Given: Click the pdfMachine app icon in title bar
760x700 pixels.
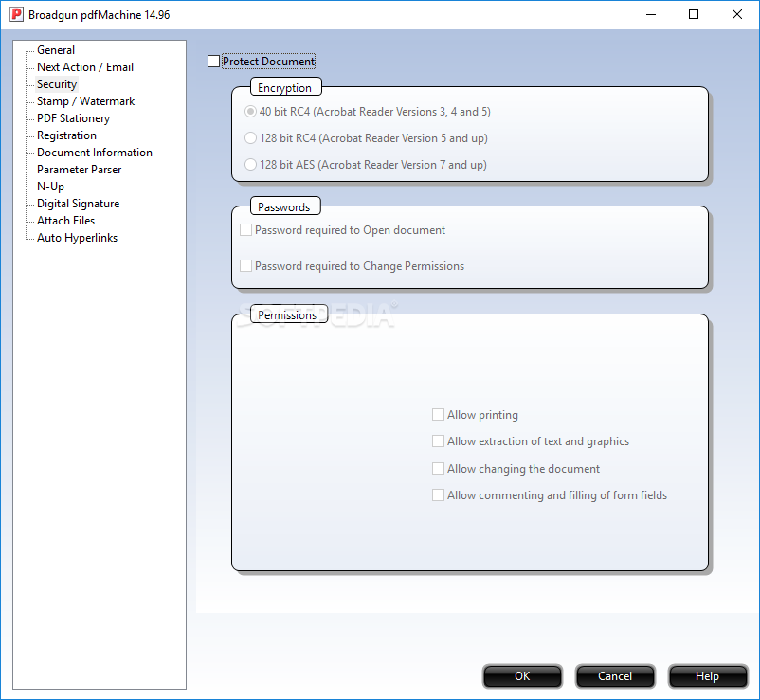Looking at the screenshot, I should click(x=16, y=14).
